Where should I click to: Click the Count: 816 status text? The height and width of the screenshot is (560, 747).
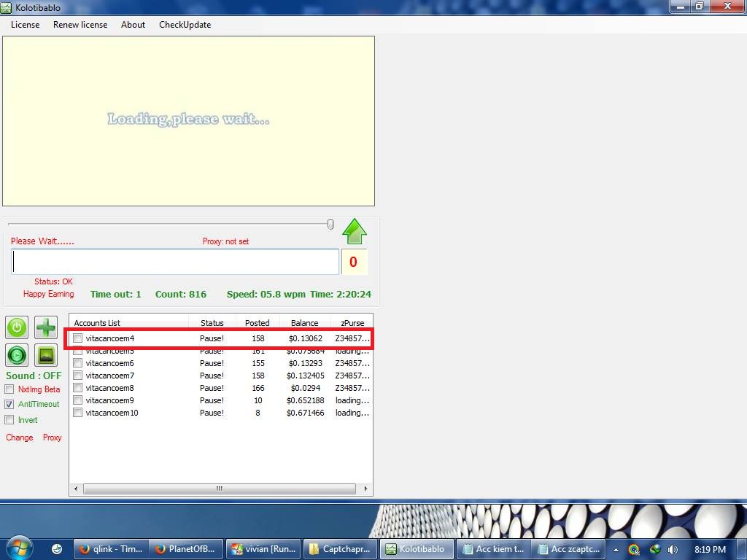[x=181, y=295]
